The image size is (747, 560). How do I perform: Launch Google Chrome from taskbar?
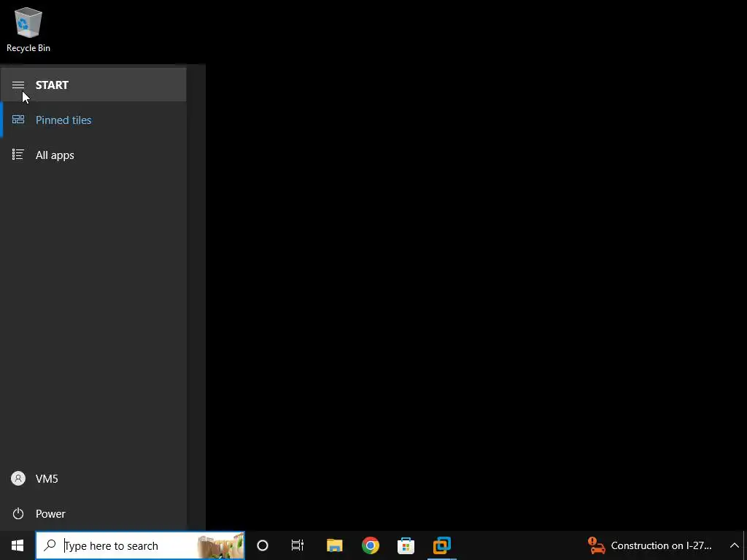pos(370,545)
